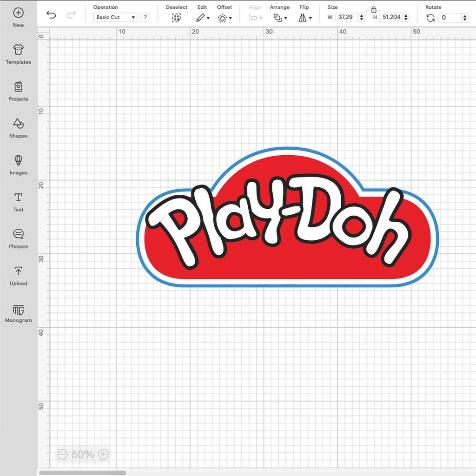
Task: Open the Flip options
Action: [x=304, y=18]
